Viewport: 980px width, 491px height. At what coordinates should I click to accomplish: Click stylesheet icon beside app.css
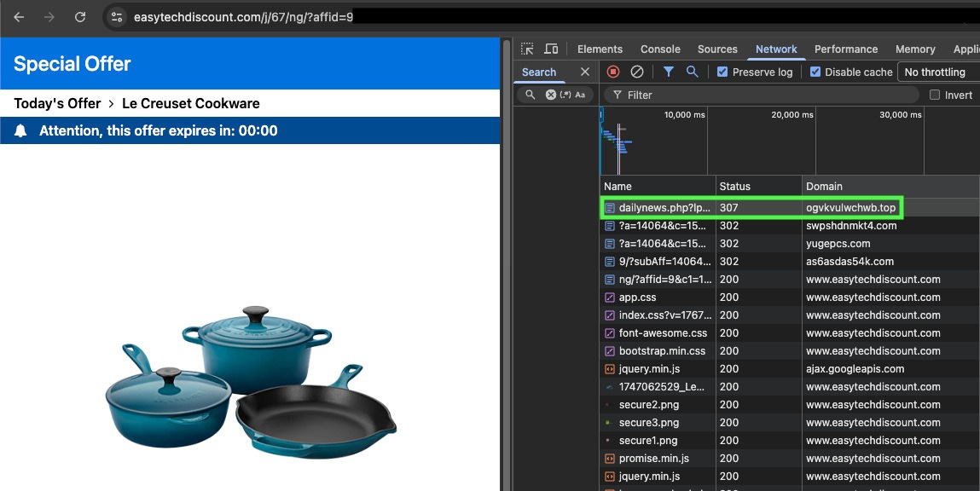(609, 297)
